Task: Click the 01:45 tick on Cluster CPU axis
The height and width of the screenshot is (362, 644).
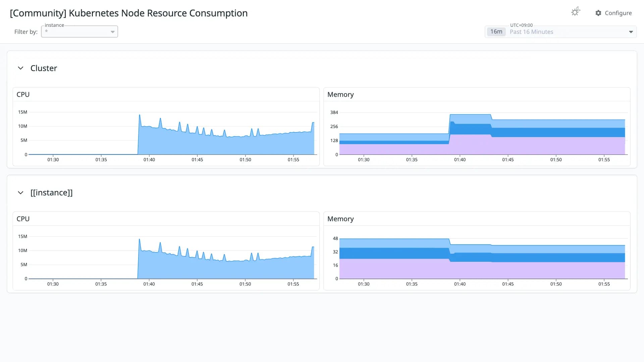Action: pyautogui.click(x=197, y=160)
